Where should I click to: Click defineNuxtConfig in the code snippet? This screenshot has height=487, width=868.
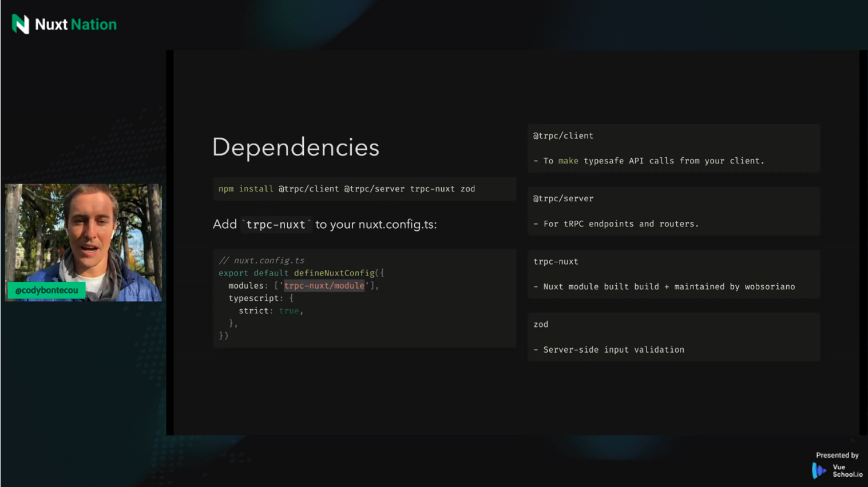pyautogui.click(x=334, y=273)
